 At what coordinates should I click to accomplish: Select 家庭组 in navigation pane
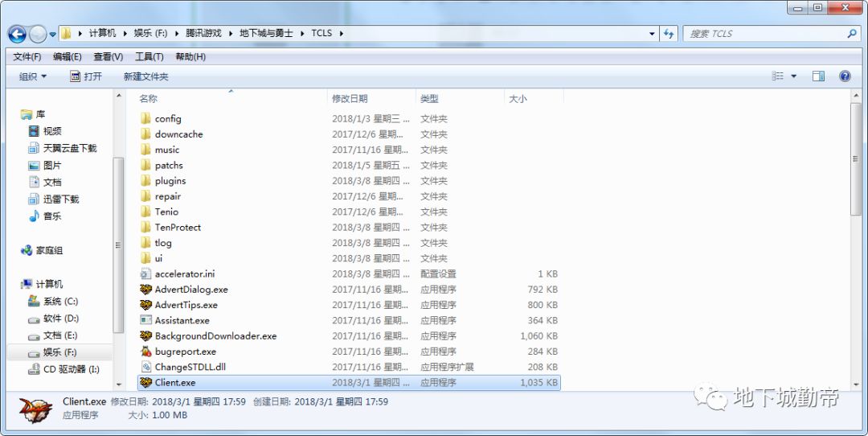[x=43, y=250]
